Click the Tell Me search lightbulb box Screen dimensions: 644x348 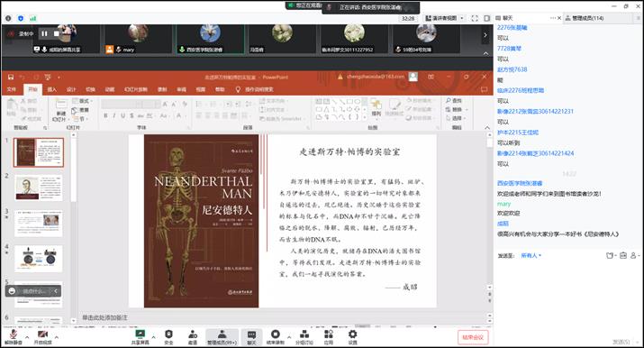255,89
